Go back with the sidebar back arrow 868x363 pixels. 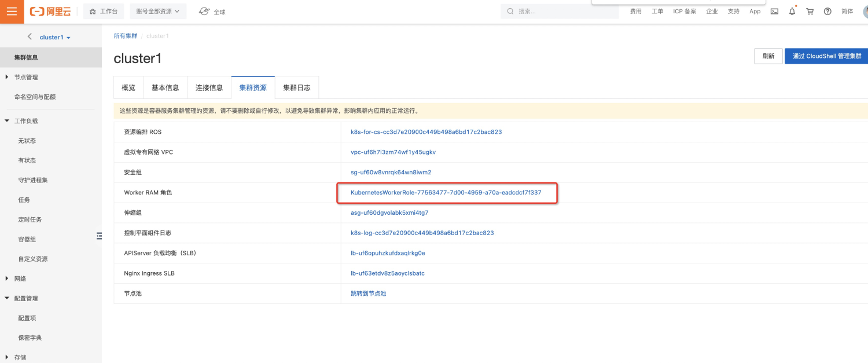(30, 36)
